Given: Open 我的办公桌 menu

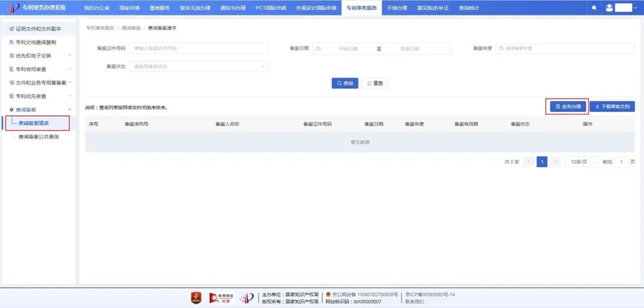Looking at the screenshot, I should (97, 8).
